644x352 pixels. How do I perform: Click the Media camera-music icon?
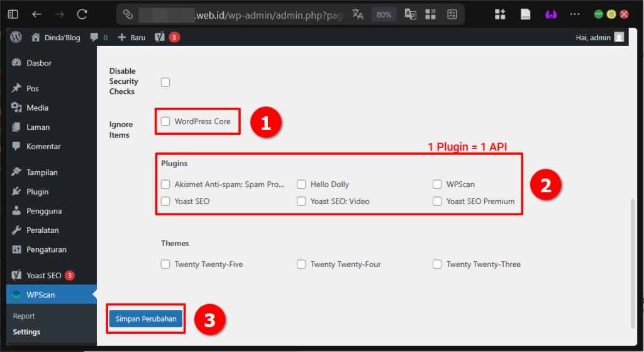16,107
